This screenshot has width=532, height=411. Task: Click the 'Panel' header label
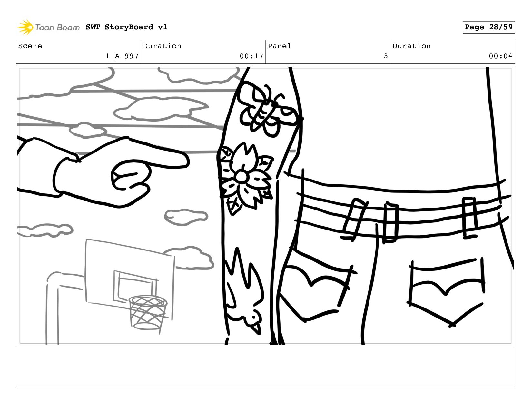[279, 46]
